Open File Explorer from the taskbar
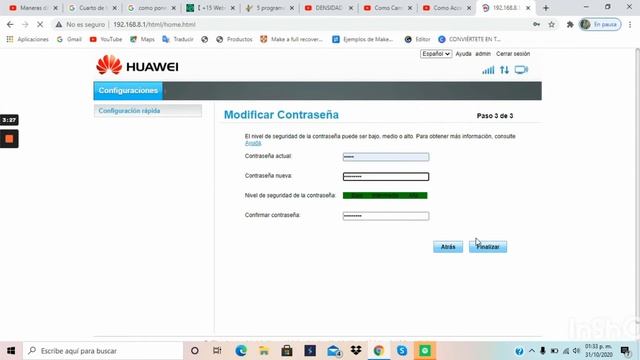Screen dimensions: 640x360 point(264,351)
